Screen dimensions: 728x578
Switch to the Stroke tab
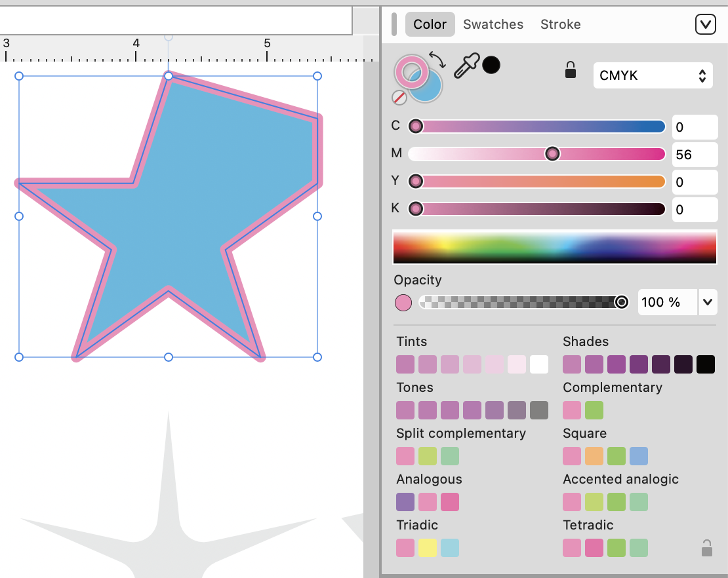pos(560,25)
